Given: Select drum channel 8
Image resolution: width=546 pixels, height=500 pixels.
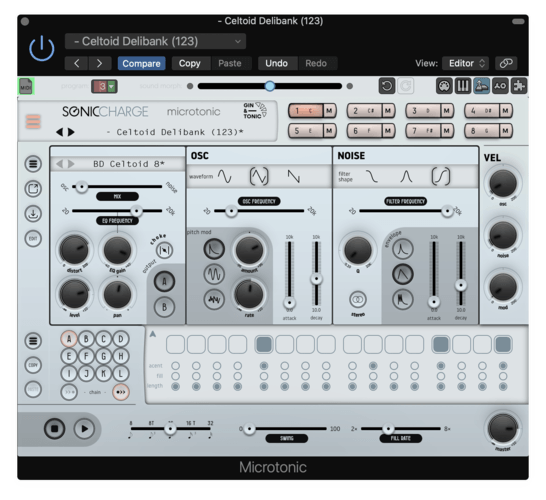Looking at the screenshot, I should click(x=482, y=131).
